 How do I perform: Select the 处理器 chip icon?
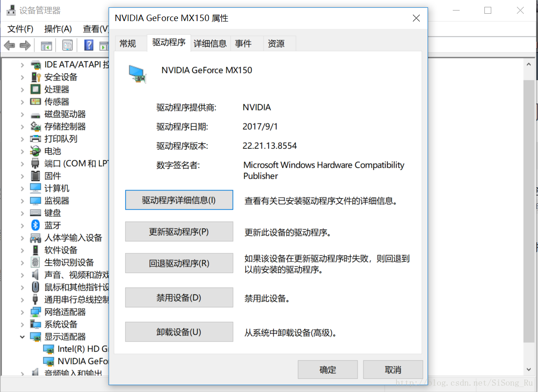tap(35, 89)
